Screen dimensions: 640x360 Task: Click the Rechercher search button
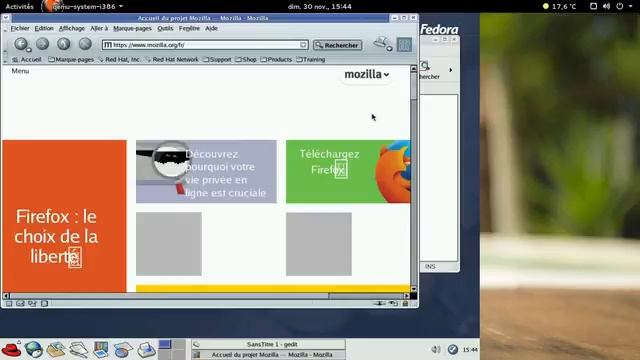tap(337, 45)
